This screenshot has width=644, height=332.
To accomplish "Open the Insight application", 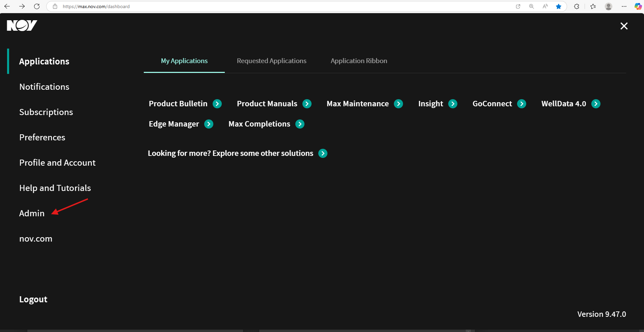I will click(431, 104).
